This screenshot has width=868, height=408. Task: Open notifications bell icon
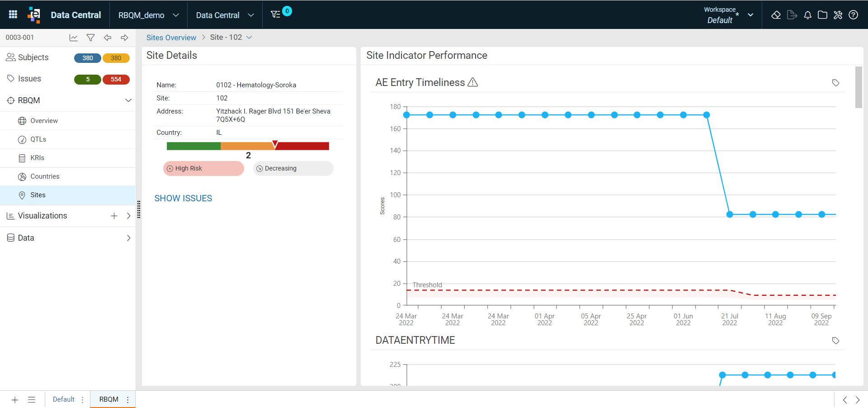click(x=807, y=15)
